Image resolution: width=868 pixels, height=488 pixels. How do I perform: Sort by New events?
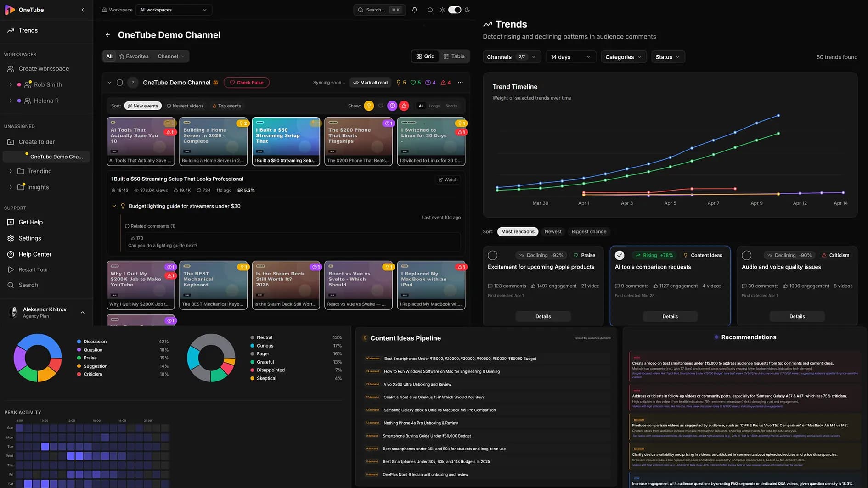pyautogui.click(x=142, y=106)
